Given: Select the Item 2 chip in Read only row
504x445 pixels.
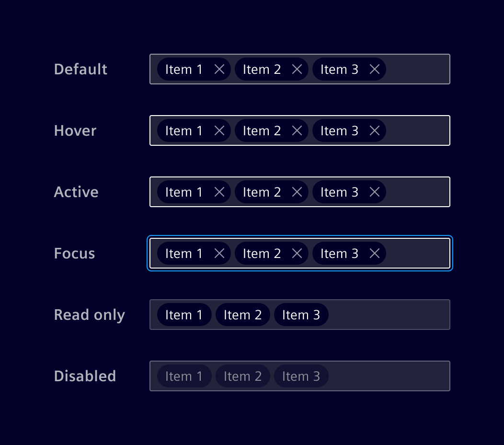Looking at the screenshot, I should tap(242, 315).
